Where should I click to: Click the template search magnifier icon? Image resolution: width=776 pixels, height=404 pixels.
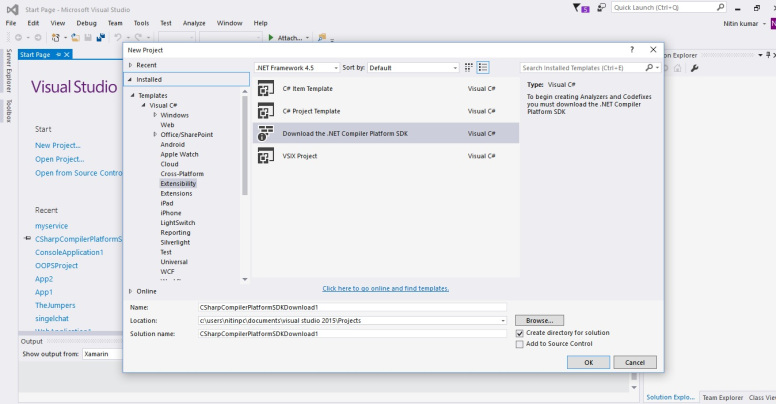[x=649, y=67]
